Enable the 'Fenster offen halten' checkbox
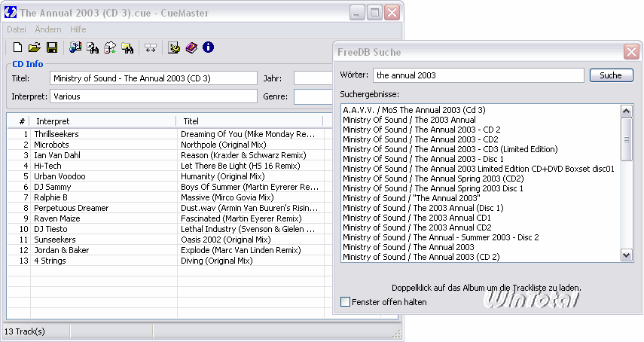 point(346,302)
